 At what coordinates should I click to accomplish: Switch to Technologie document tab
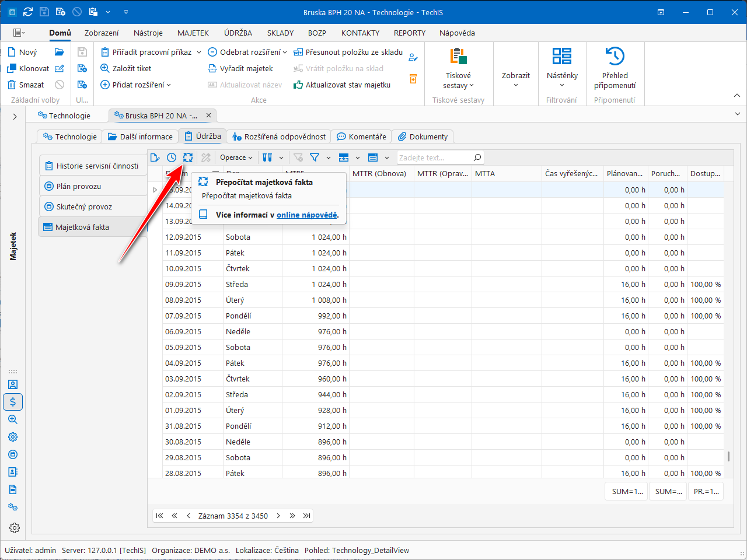tap(64, 116)
